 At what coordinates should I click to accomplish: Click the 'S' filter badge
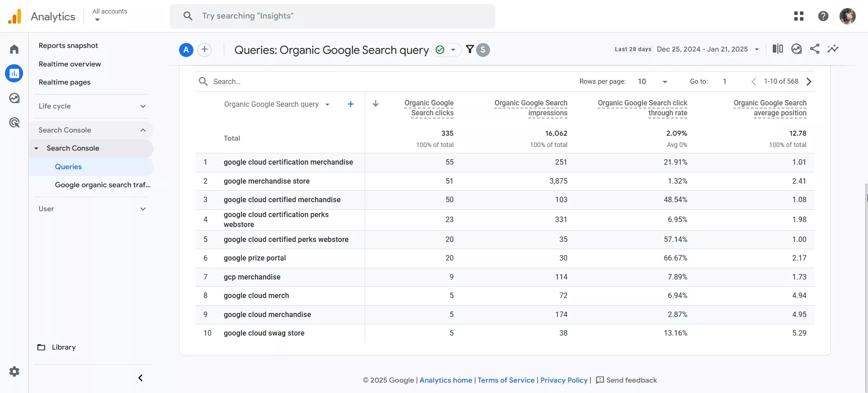pyautogui.click(x=483, y=50)
